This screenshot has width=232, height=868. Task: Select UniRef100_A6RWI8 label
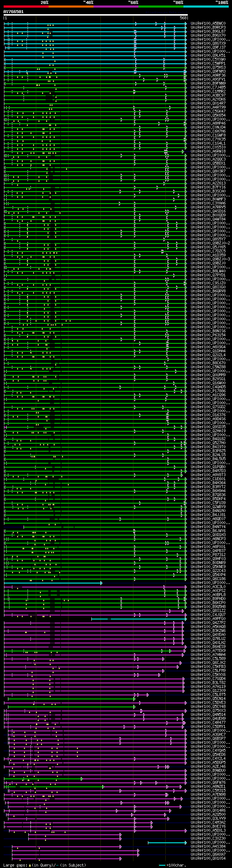click(208, 151)
